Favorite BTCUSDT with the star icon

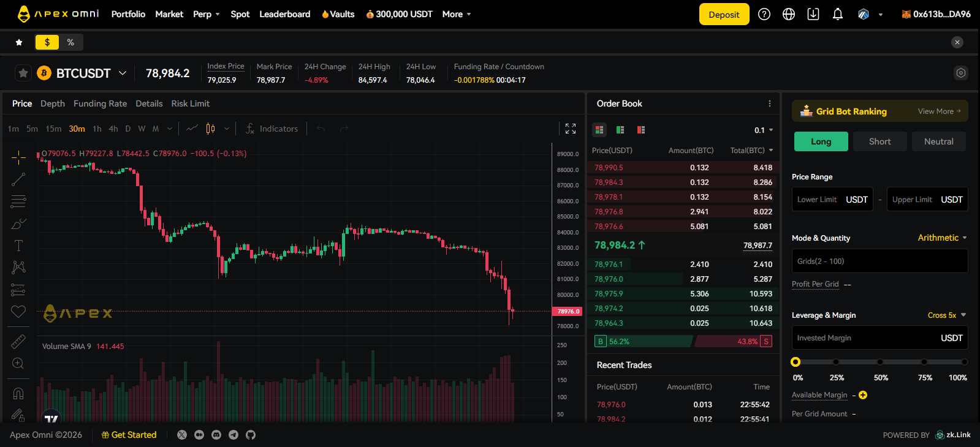pos(23,73)
